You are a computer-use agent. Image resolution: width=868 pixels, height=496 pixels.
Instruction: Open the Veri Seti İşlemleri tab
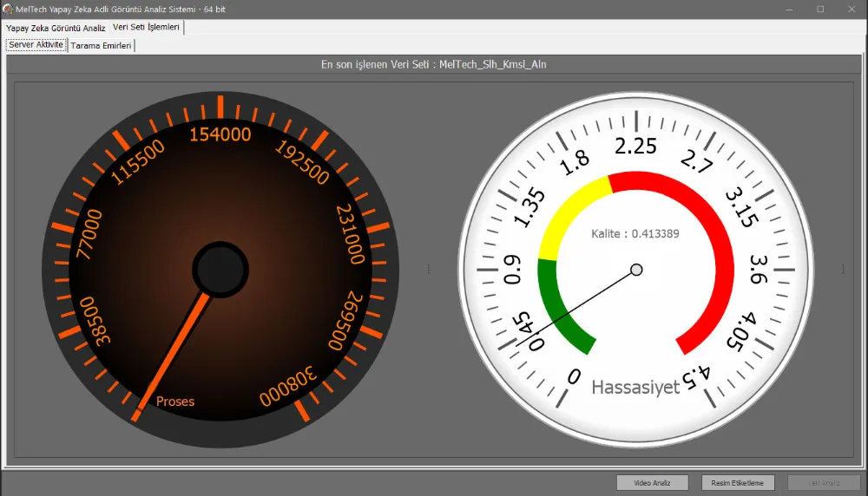(x=146, y=27)
